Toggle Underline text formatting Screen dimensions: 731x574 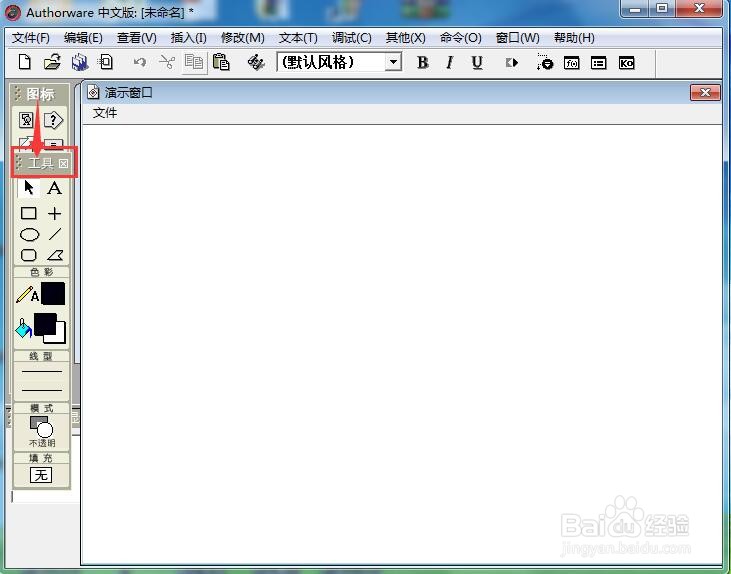pyautogui.click(x=476, y=62)
